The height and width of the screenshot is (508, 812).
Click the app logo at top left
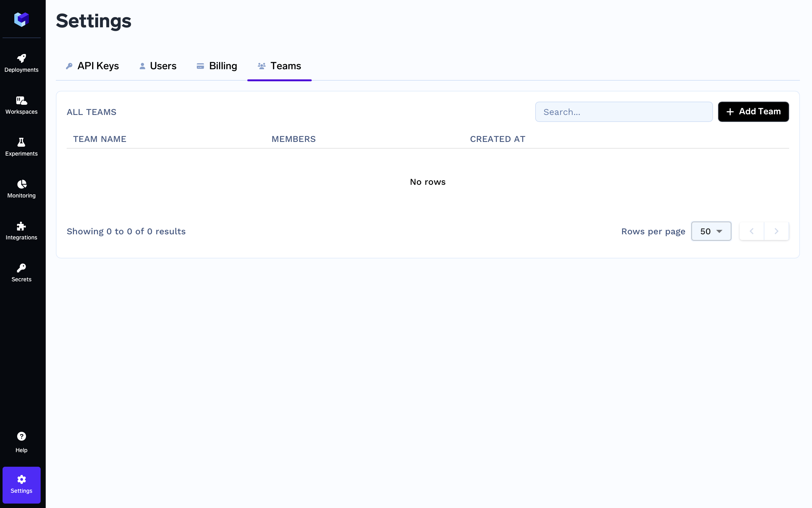coord(22,19)
